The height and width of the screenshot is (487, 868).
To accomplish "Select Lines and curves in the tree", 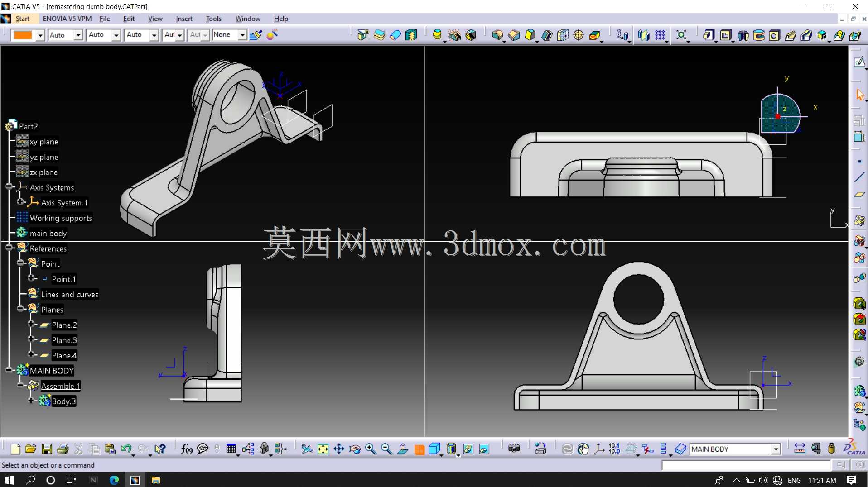I will pos(70,295).
